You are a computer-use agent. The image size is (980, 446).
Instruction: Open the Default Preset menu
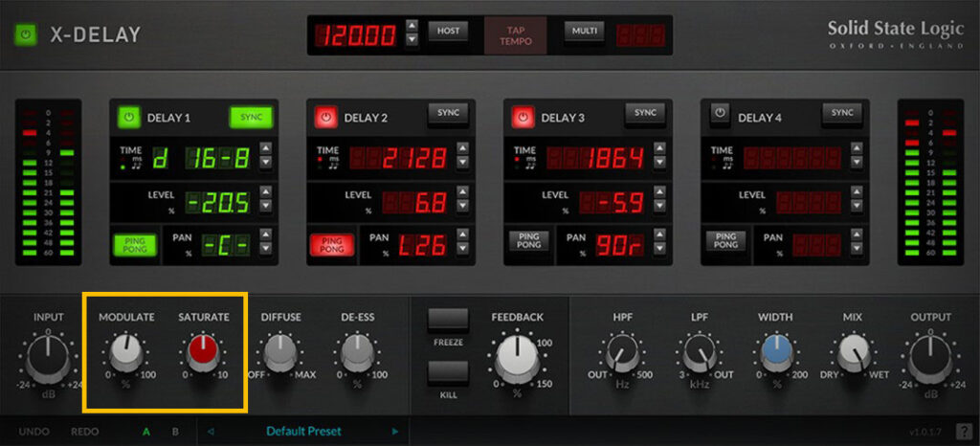tap(303, 431)
